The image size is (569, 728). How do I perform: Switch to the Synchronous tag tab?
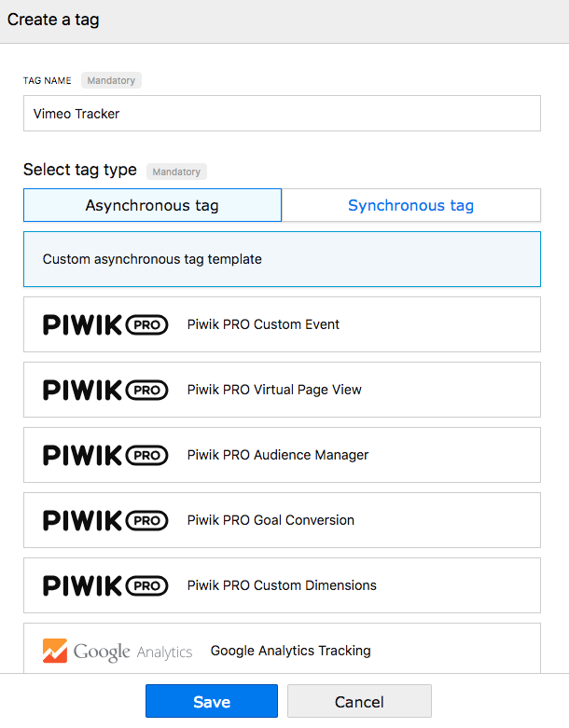[411, 205]
